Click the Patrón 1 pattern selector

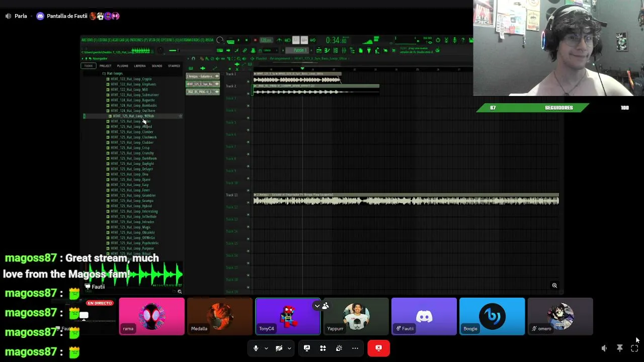tap(300, 50)
